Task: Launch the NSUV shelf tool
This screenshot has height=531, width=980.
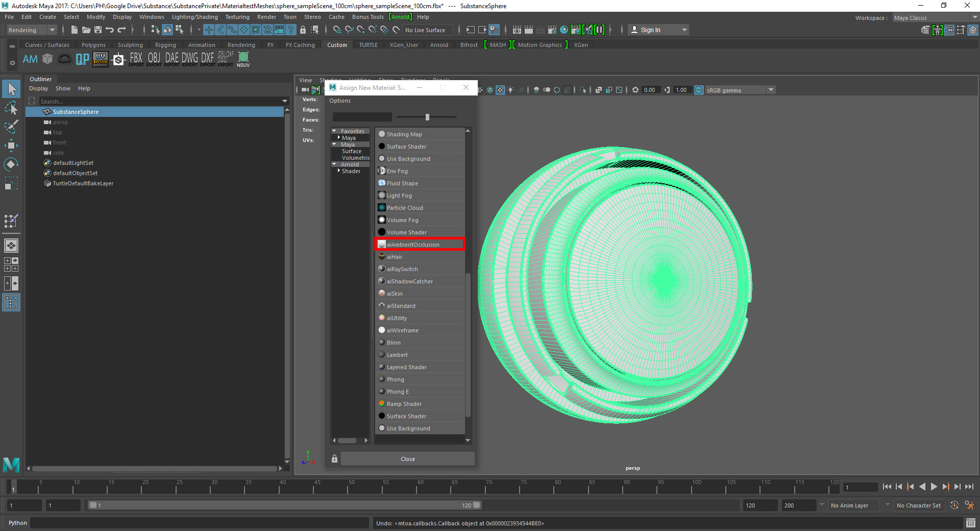Action: point(243,59)
